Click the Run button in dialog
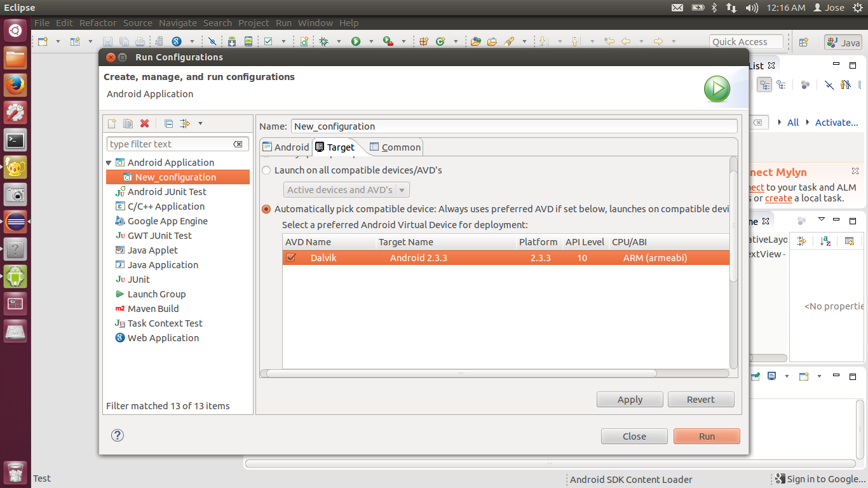 [707, 437]
